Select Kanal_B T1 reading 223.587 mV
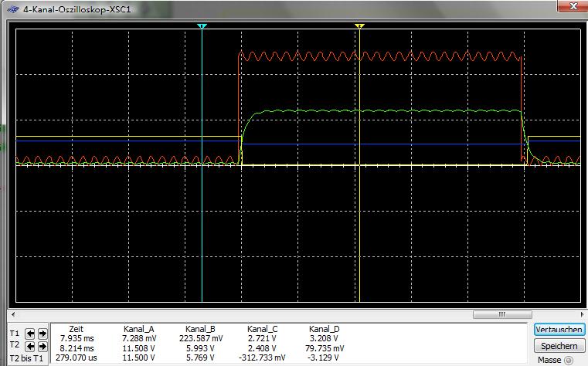The width and height of the screenshot is (588, 366). [201, 338]
